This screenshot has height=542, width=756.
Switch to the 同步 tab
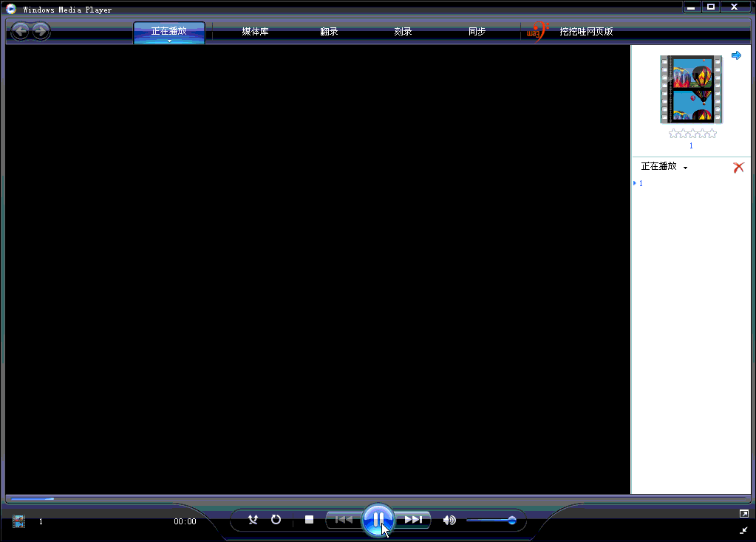(x=477, y=32)
